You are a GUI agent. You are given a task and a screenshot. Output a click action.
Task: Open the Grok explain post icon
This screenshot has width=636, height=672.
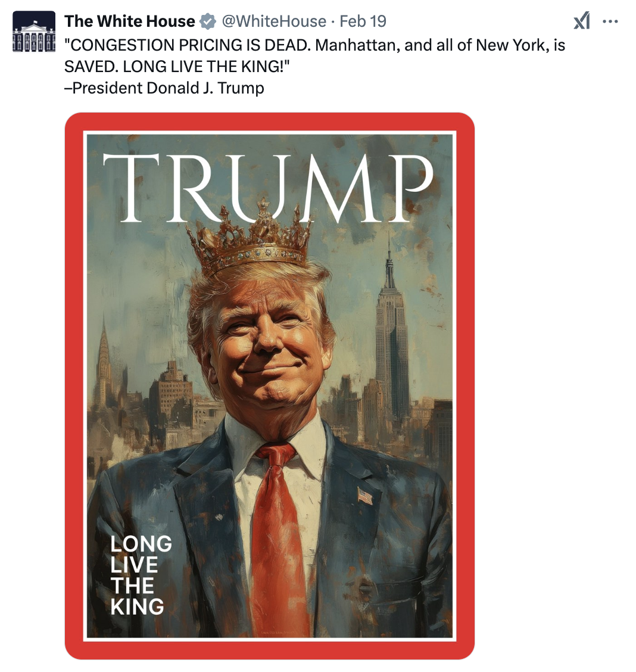[582, 21]
